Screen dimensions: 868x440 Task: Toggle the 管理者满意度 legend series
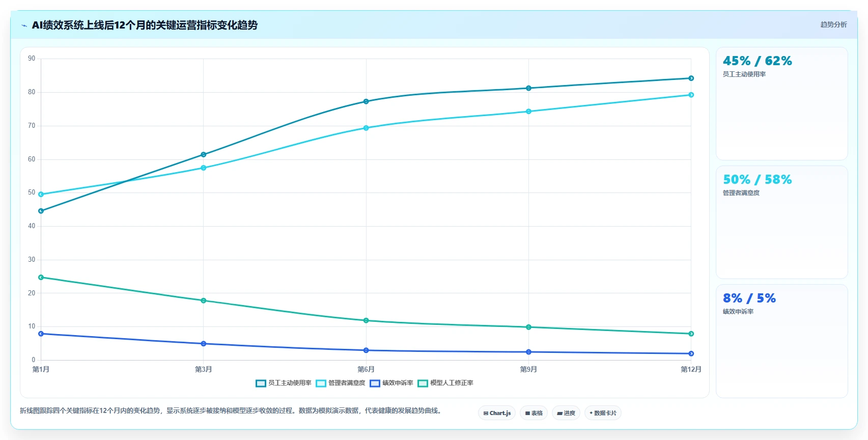(x=341, y=383)
